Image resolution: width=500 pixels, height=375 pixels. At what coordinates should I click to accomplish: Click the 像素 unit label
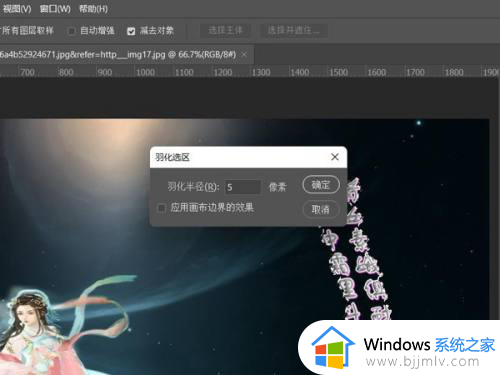point(277,187)
